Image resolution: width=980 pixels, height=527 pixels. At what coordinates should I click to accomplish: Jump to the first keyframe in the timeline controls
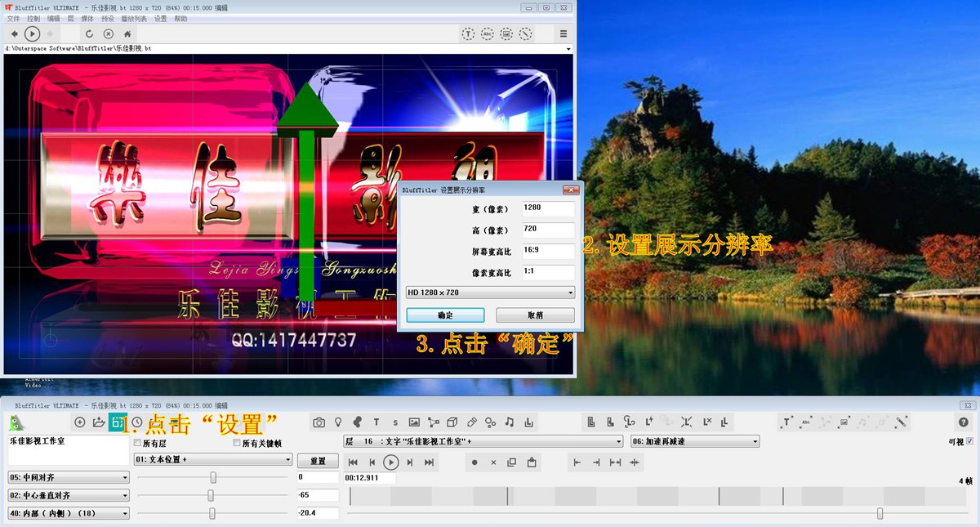pyautogui.click(x=353, y=462)
